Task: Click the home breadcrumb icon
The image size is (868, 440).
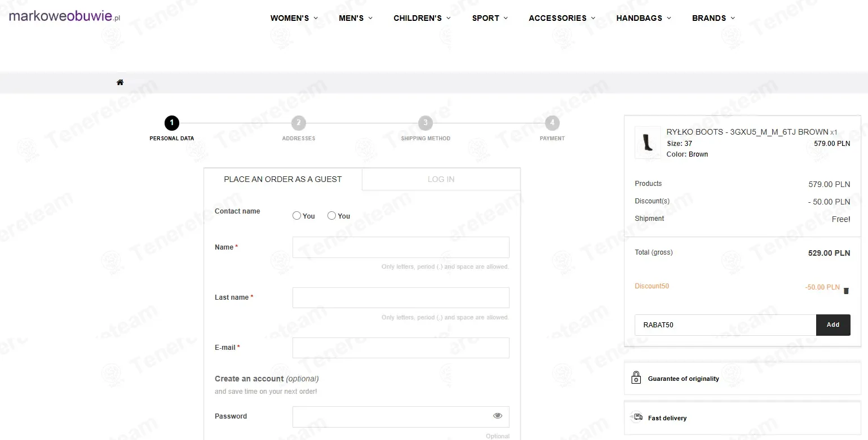Action: click(x=120, y=82)
